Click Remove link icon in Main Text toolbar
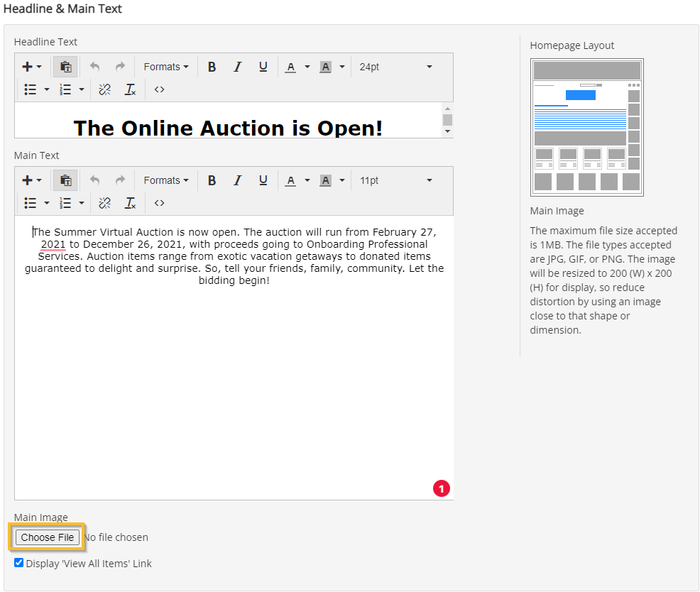Image resolution: width=700 pixels, height=592 pixels. click(104, 203)
